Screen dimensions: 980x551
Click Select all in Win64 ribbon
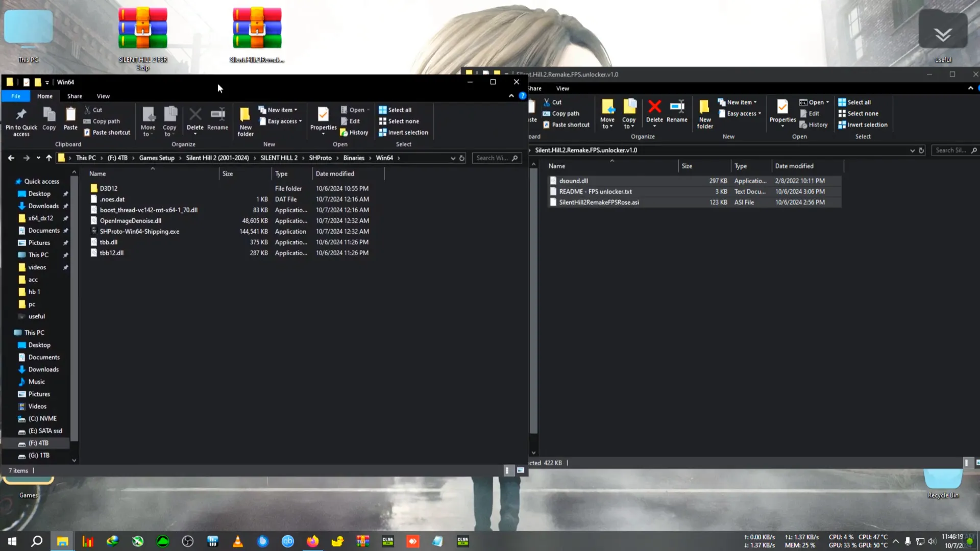tap(395, 110)
